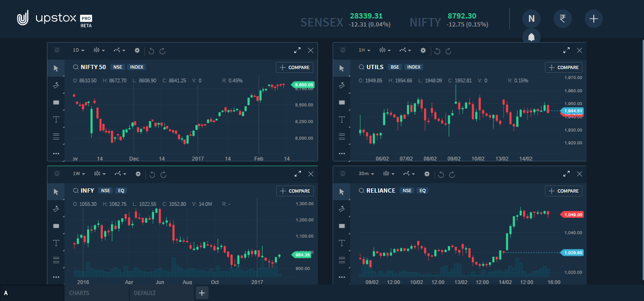Open the 1D timeframe dropdown on NIFTY 50
Viewport: 644px width, 301px height.
[x=79, y=50]
